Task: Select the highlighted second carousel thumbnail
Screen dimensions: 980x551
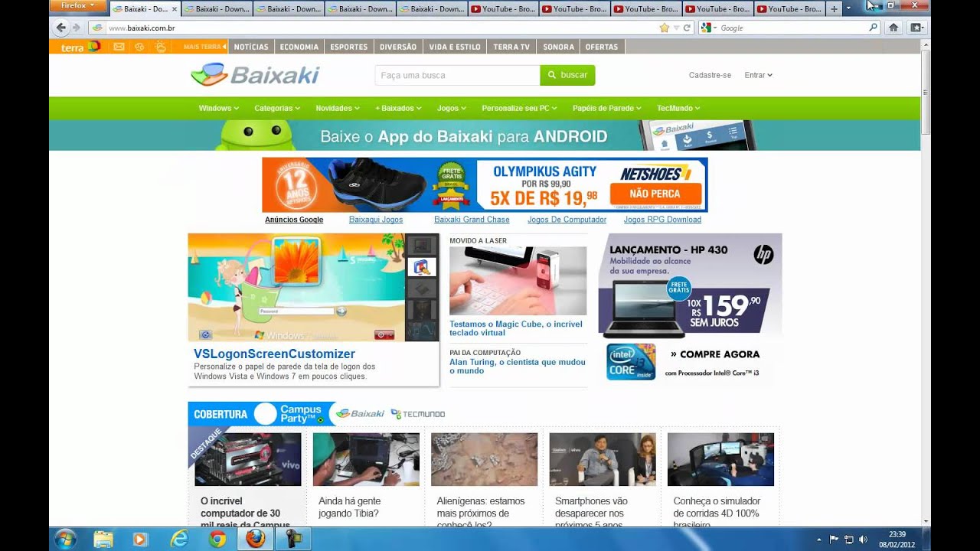Action: (x=421, y=267)
